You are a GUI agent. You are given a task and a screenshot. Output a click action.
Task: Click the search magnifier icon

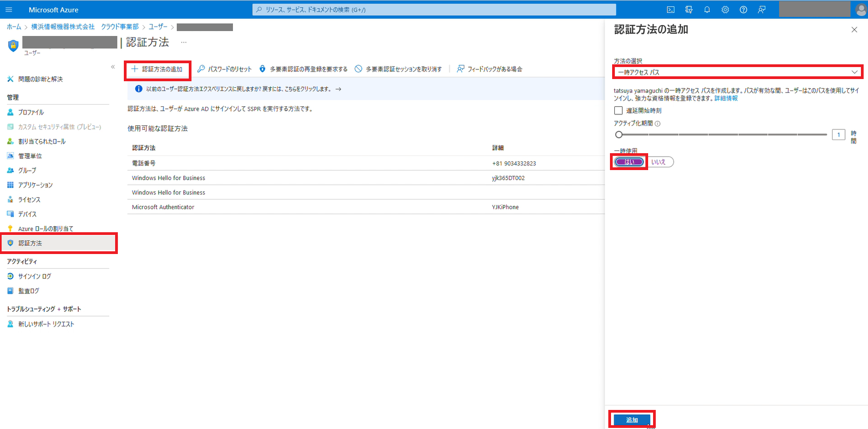[259, 10]
